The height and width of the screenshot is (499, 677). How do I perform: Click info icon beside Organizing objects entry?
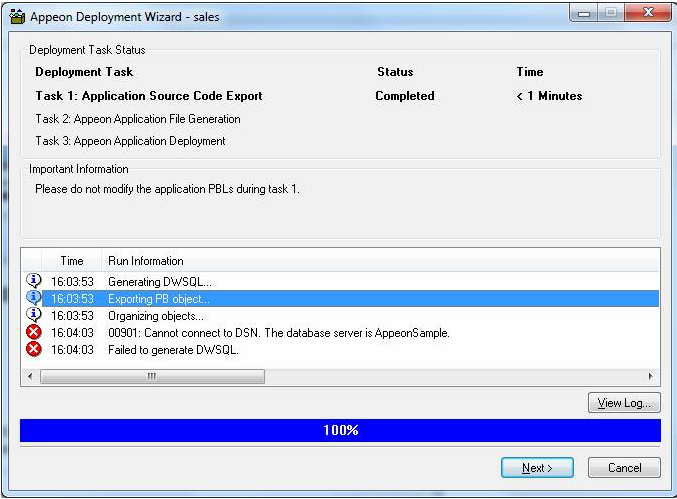coord(34,315)
